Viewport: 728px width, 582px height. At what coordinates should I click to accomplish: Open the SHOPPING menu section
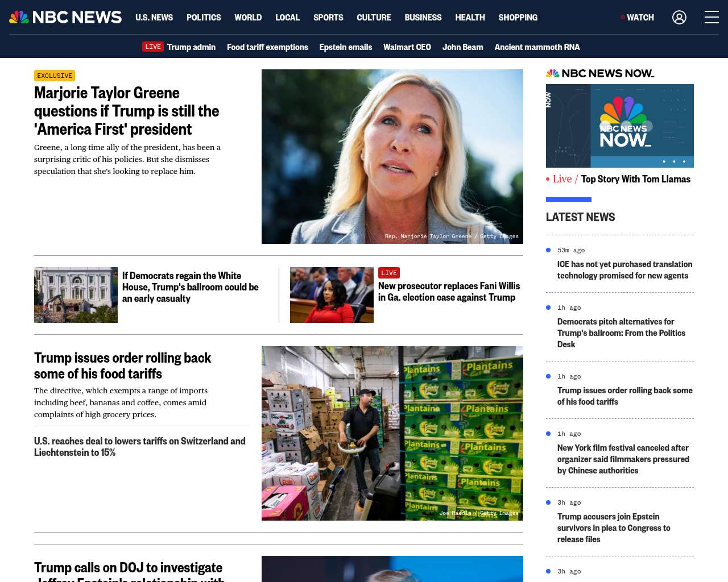518,18
